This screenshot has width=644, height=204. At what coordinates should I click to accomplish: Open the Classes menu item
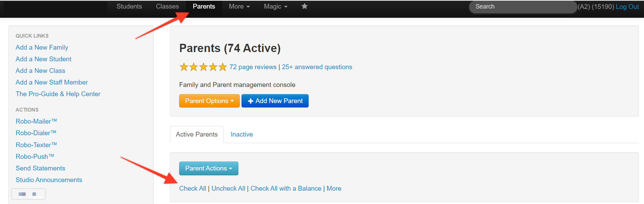[167, 7]
